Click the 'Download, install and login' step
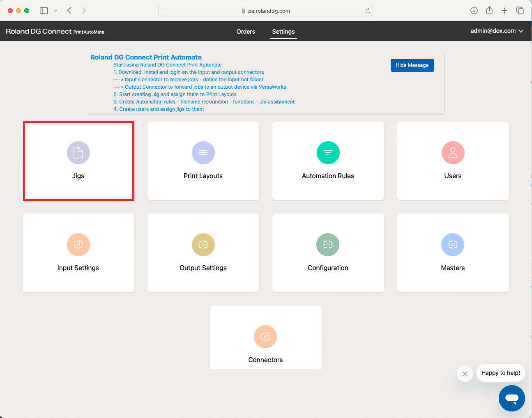The width and height of the screenshot is (532, 418). click(x=189, y=72)
